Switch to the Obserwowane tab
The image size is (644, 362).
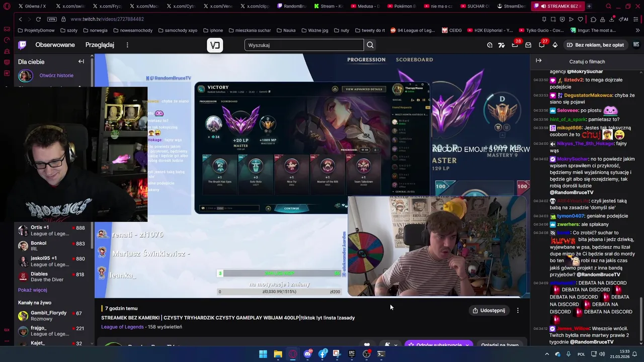55,45
